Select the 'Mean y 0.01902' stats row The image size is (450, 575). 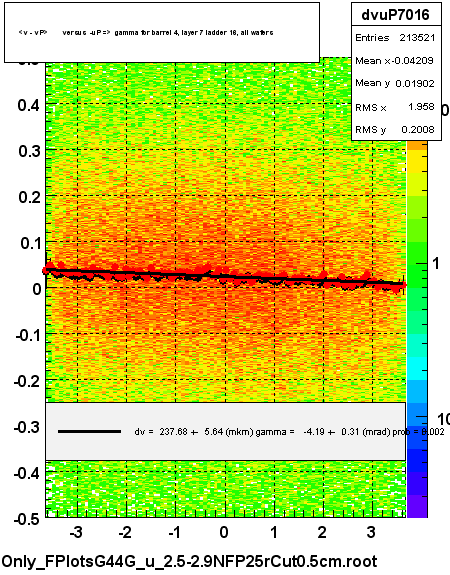(x=395, y=84)
